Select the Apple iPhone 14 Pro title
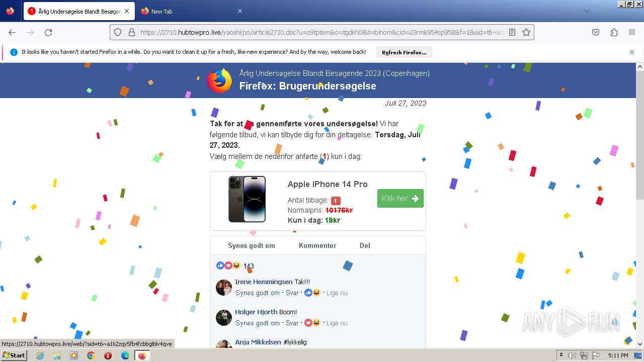 point(328,184)
